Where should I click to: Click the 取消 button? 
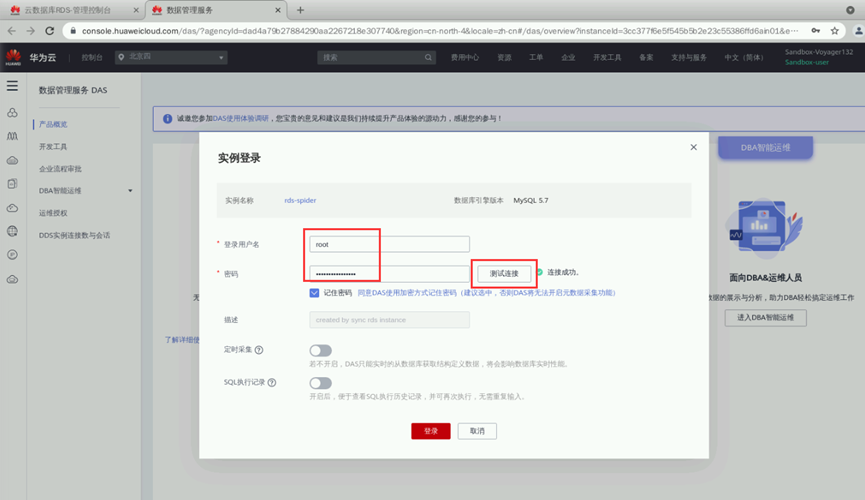point(477,431)
